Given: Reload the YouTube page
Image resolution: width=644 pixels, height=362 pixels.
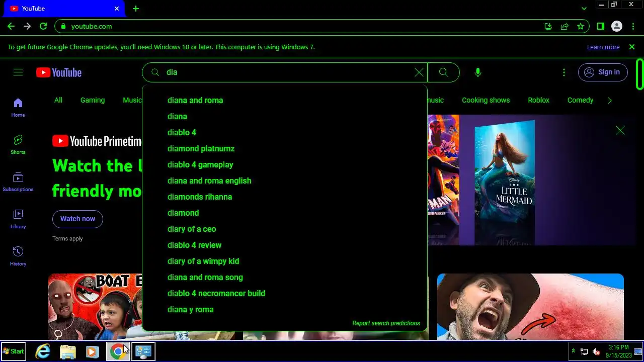Looking at the screenshot, I should (x=43, y=26).
